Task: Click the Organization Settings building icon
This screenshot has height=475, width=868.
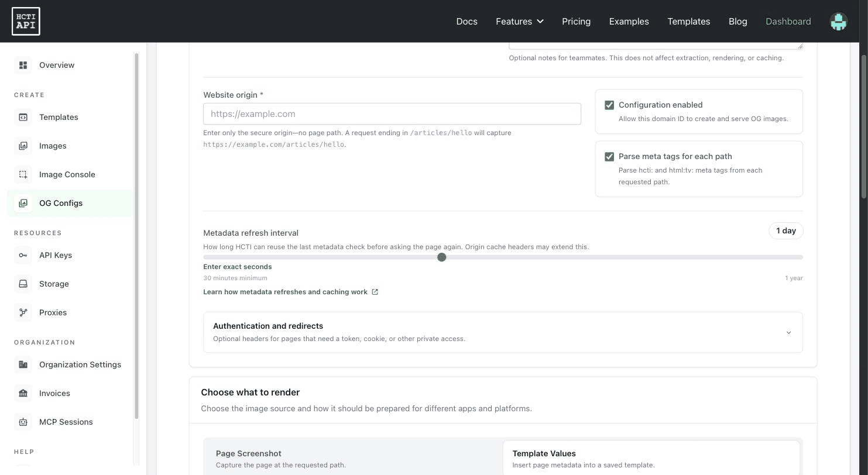Action: (23, 364)
